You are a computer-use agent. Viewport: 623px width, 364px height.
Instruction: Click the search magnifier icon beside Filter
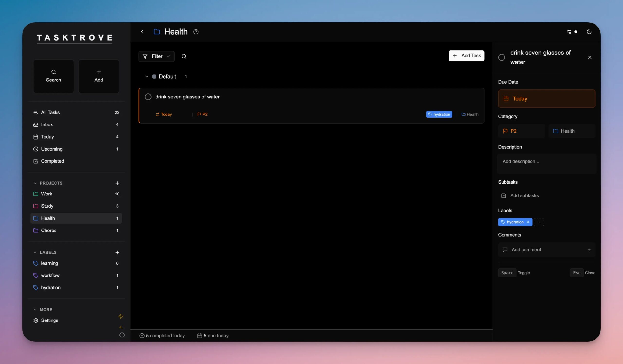pyautogui.click(x=184, y=56)
